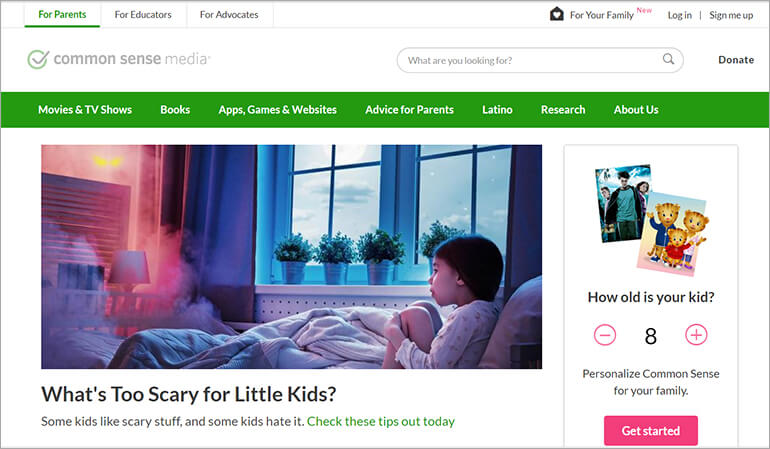770x449 pixels.
Task: Click the Common Sense checkmark logo
Action: [38, 59]
